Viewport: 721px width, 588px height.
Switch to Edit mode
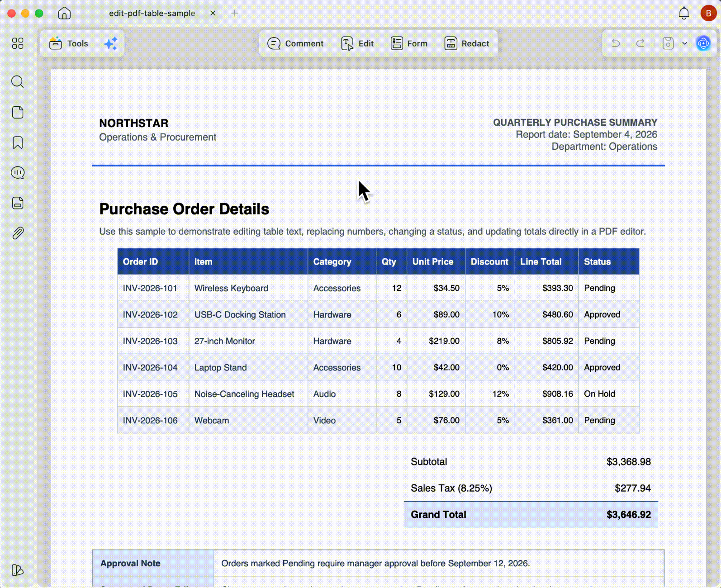click(x=357, y=43)
